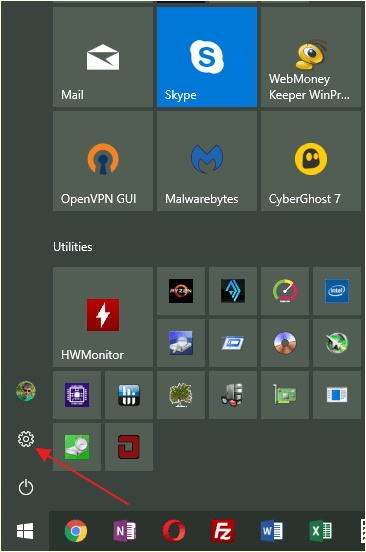Open Settings via the gear icon
Viewport: 366px width, 552px height.
26,439
